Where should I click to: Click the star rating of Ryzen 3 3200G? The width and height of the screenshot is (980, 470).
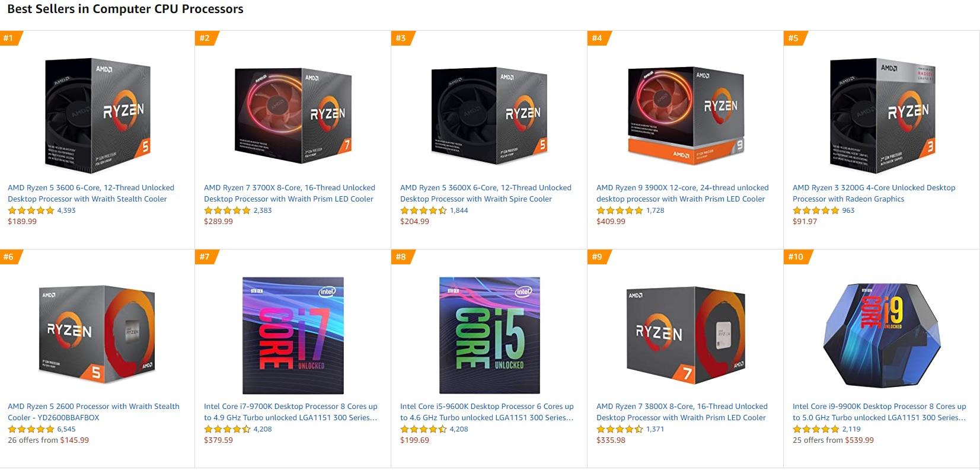816,210
